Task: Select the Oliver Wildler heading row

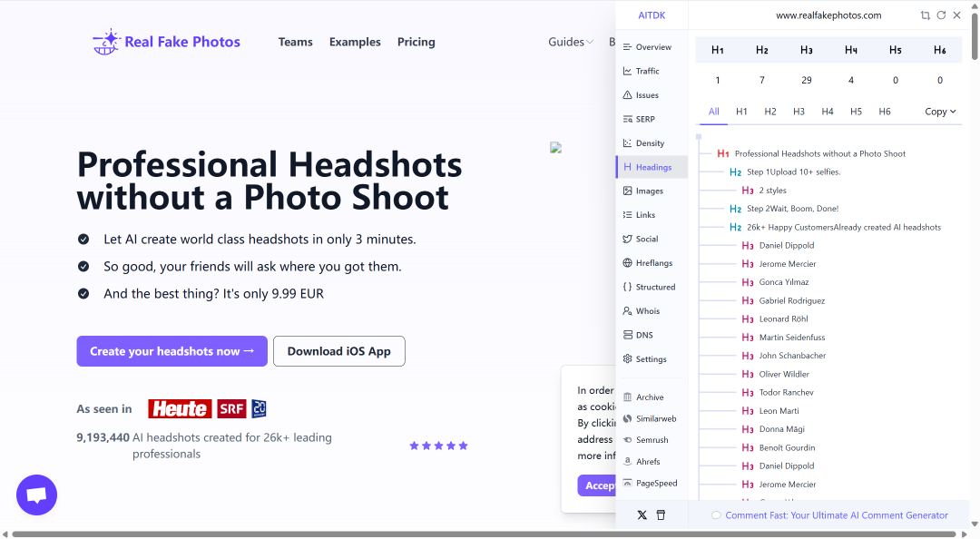Action: click(x=776, y=374)
